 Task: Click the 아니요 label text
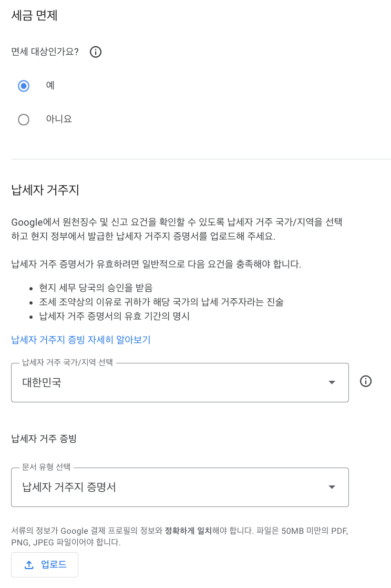click(x=59, y=119)
